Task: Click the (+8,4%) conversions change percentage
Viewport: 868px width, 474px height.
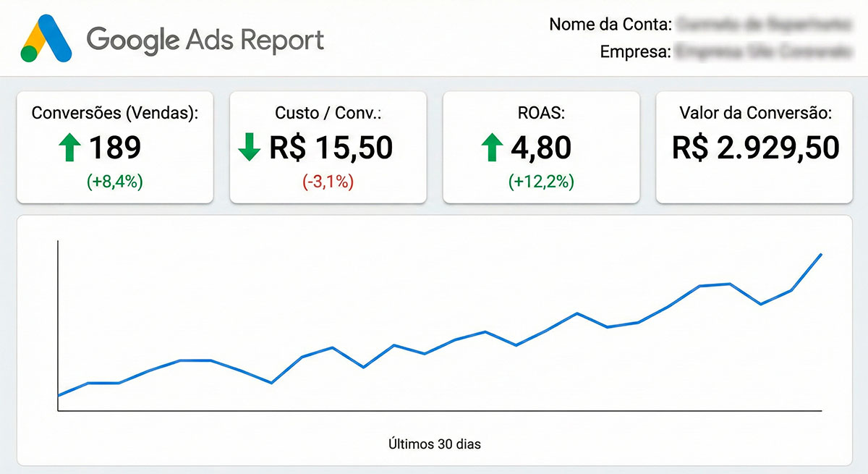Action: click(x=115, y=182)
